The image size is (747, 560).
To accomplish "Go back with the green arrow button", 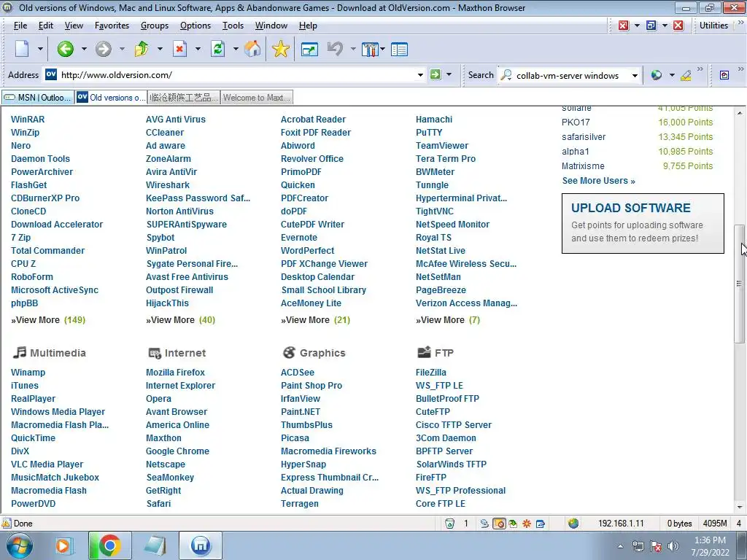I will click(x=65, y=49).
